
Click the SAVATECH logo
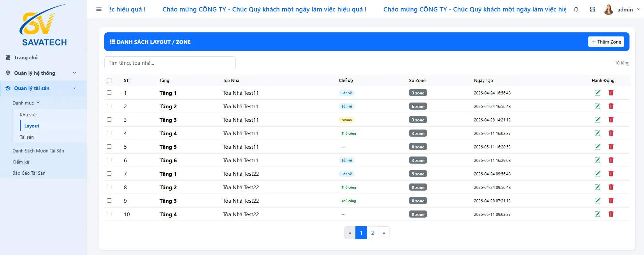coord(44,25)
